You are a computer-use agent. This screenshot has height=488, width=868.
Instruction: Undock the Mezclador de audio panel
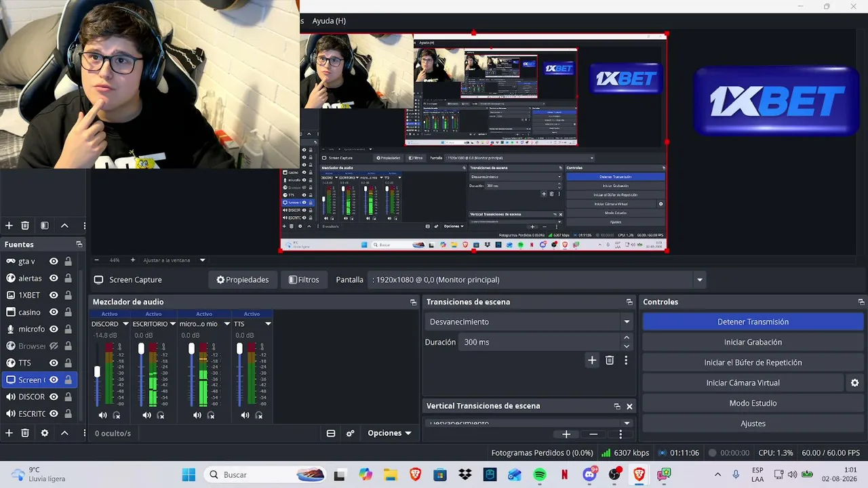point(413,302)
